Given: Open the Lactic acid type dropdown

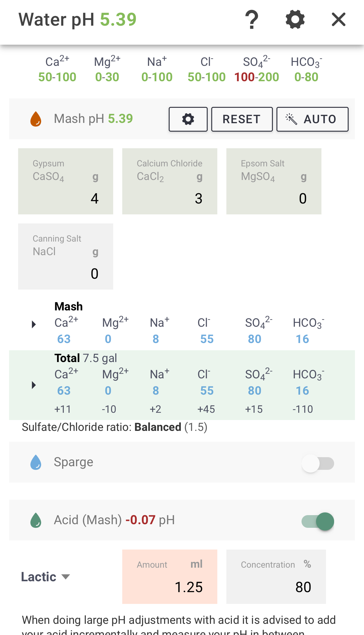Looking at the screenshot, I should 45,577.
